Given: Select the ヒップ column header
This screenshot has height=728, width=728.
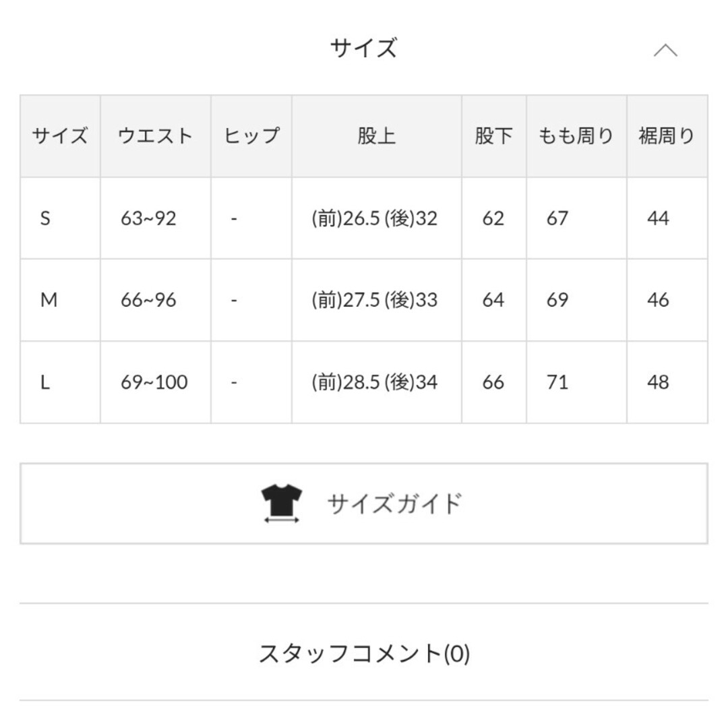Looking at the screenshot, I should click(x=251, y=136).
